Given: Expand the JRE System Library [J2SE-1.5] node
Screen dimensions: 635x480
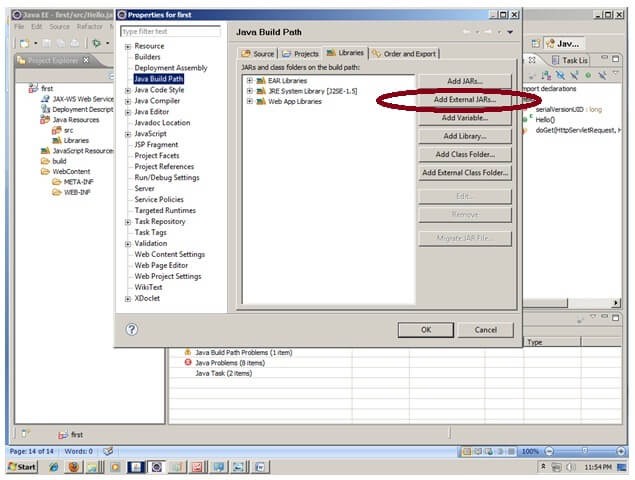Looking at the screenshot, I should click(x=249, y=91).
